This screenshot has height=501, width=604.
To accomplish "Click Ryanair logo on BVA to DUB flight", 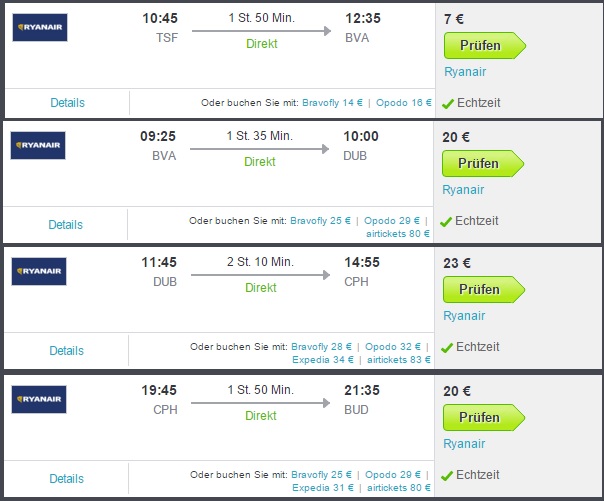I will click(38, 145).
